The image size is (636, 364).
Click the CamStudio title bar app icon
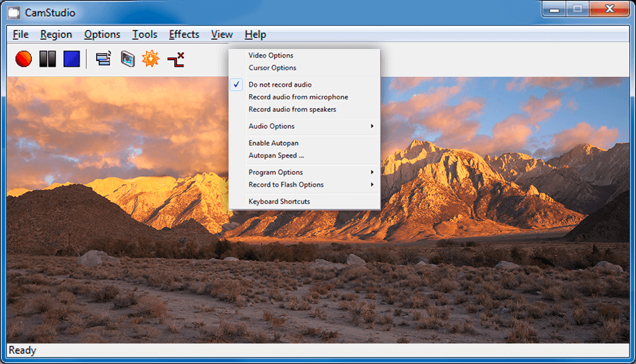(x=13, y=13)
